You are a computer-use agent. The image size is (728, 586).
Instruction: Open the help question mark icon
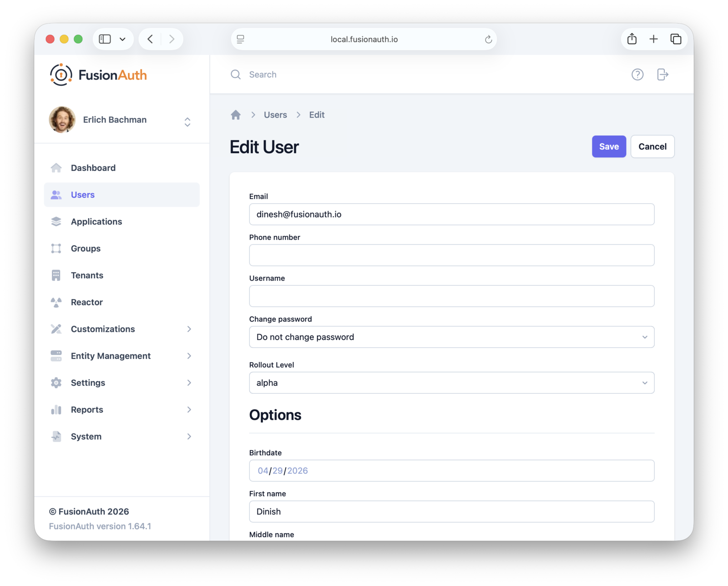click(x=637, y=75)
